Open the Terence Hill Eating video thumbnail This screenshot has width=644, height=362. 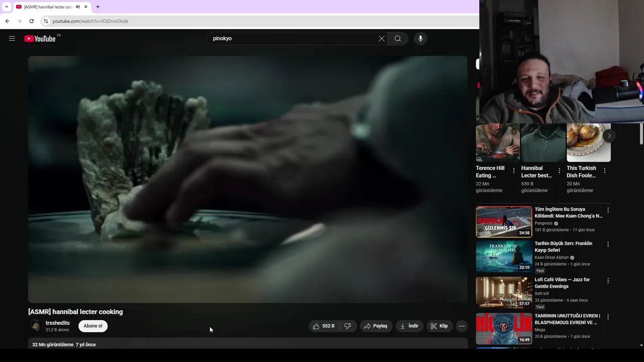point(498,143)
